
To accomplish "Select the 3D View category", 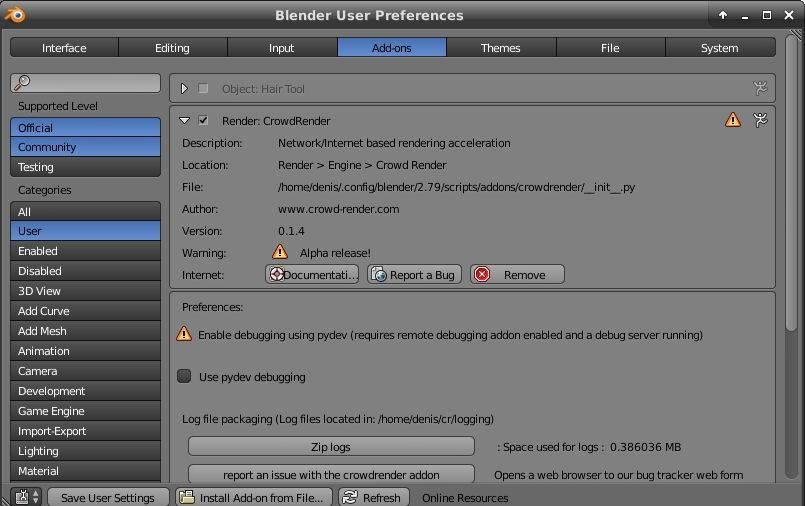I will point(85,291).
